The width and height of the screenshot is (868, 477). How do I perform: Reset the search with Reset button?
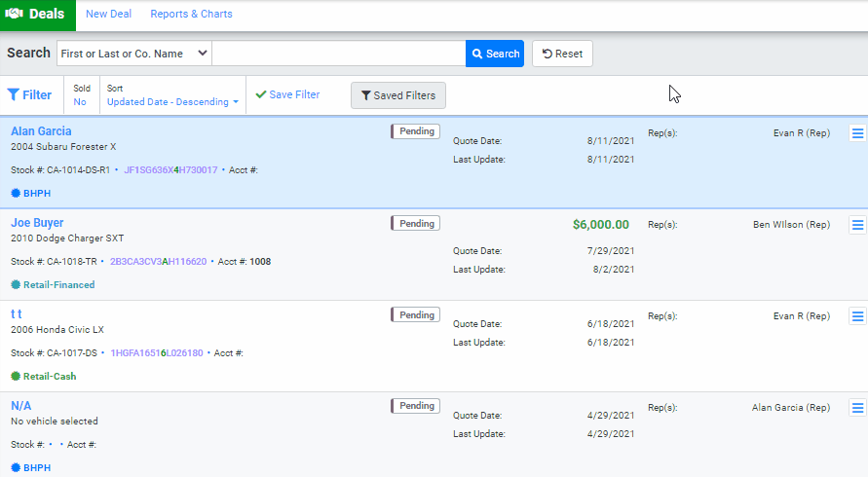click(x=562, y=54)
